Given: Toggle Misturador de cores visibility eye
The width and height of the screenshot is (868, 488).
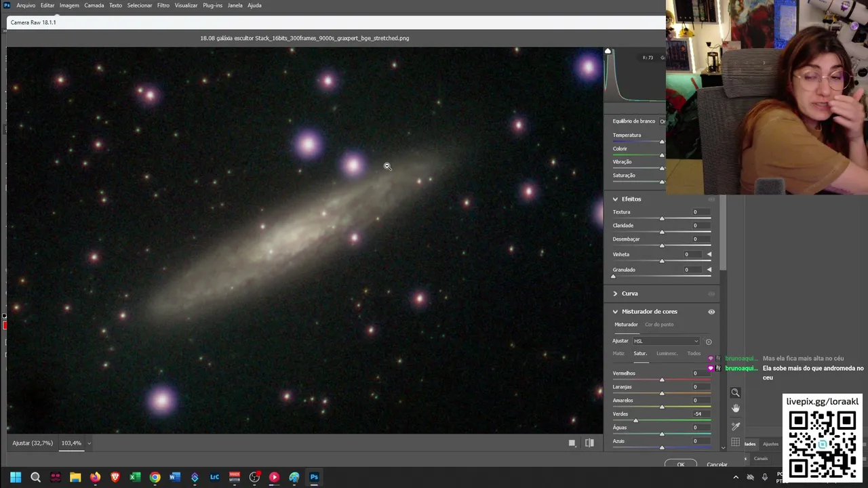Looking at the screenshot, I should (x=711, y=312).
